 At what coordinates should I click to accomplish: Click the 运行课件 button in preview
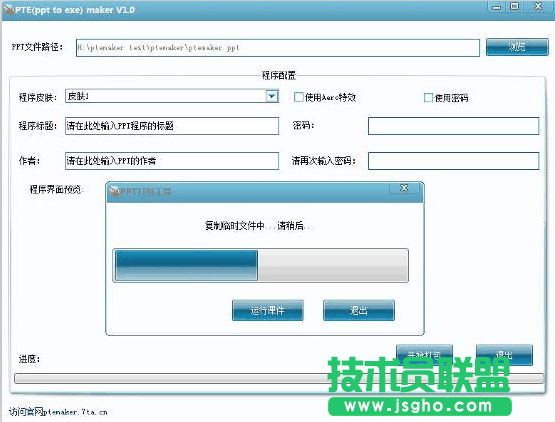[x=268, y=310]
